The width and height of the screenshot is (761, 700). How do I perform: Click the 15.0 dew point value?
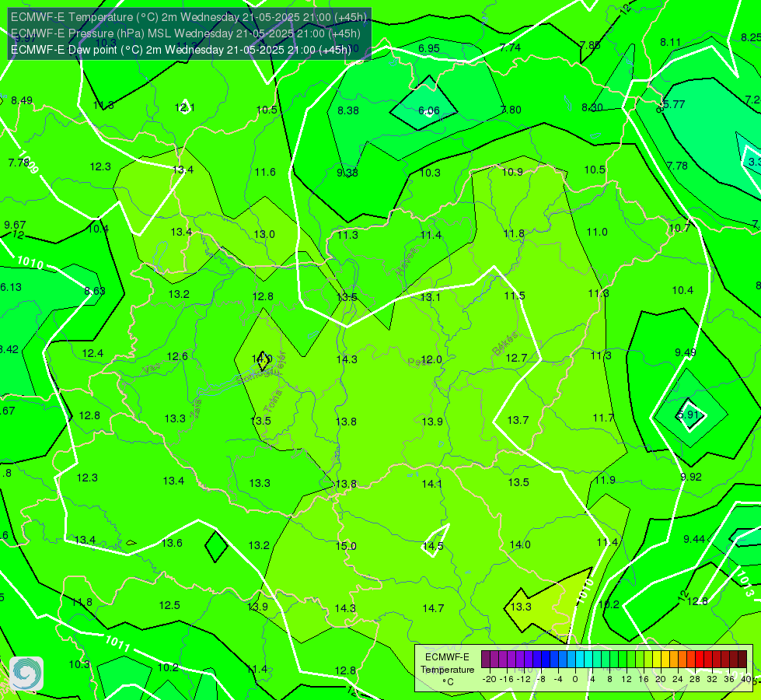(x=346, y=546)
